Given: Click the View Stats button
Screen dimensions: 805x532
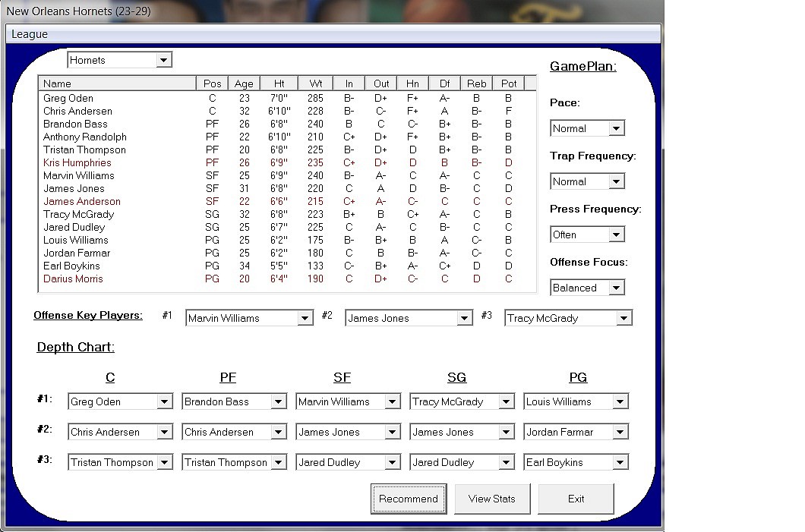Looking at the screenshot, I should (x=492, y=499).
